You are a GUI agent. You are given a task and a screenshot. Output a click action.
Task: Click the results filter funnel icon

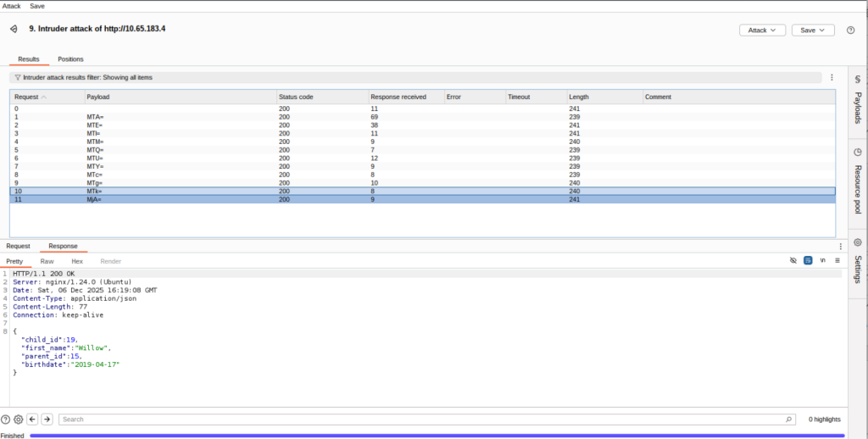pos(18,77)
